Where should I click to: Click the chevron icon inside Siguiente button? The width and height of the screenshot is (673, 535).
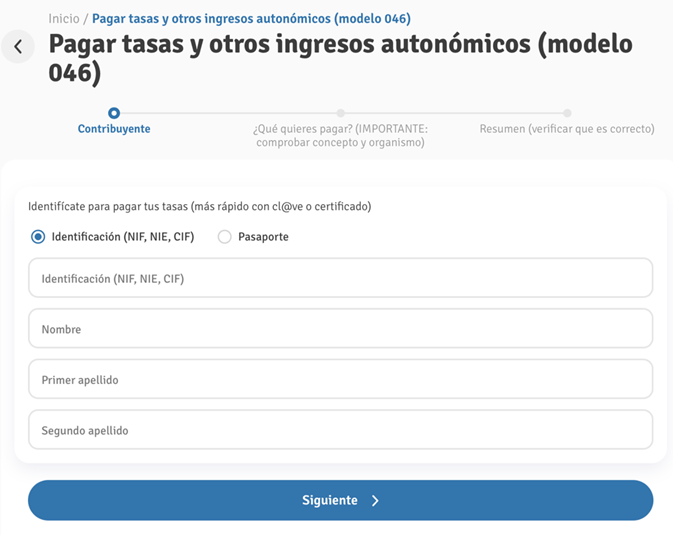[x=375, y=501]
